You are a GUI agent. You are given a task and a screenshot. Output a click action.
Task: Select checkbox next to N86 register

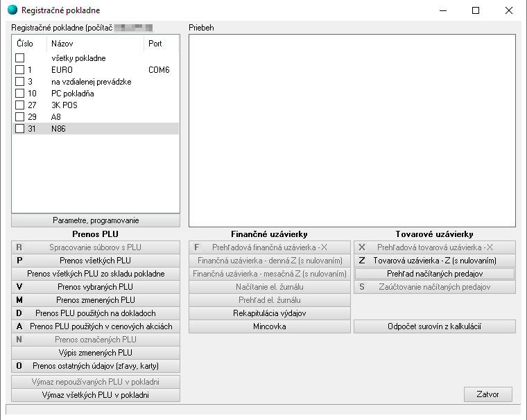tap(19, 129)
